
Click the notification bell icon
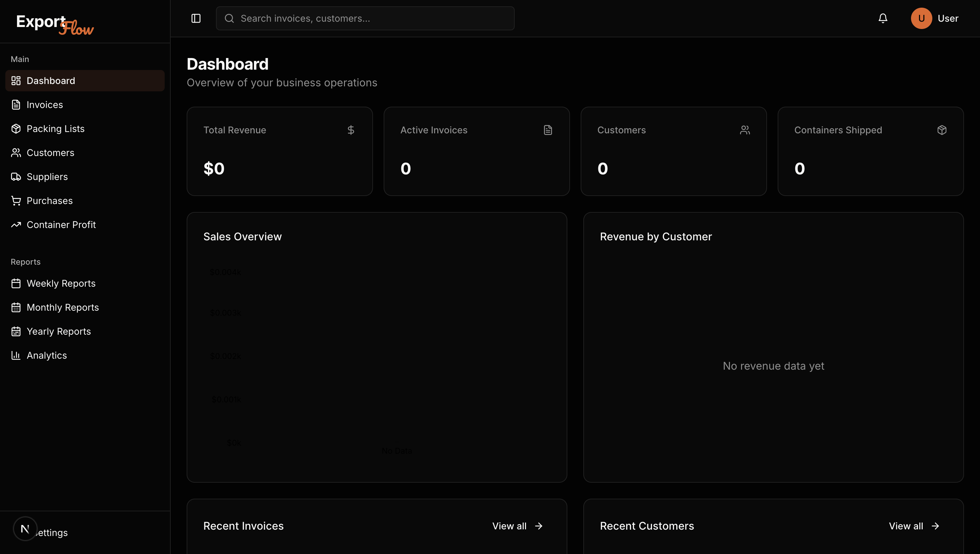click(883, 18)
